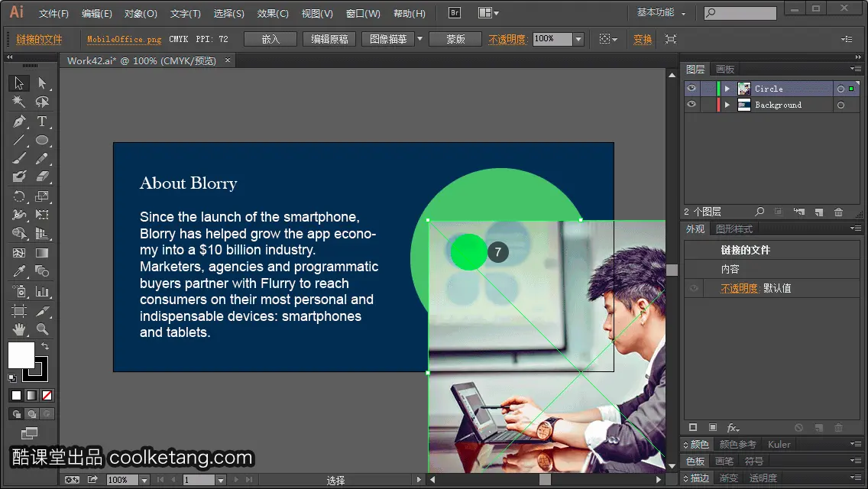This screenshot has width=868, height=489.
Task: Expand the Circle layer
Action: pos(727,89)
